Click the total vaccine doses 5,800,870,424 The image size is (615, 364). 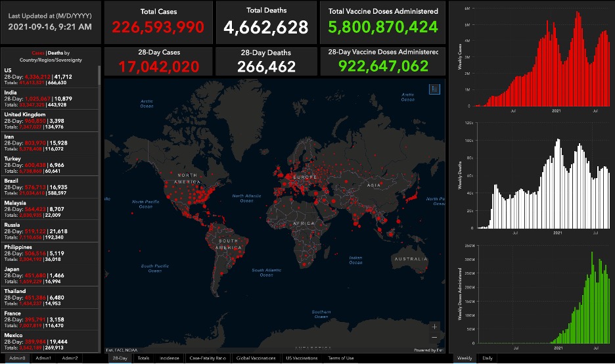coord(383,27)
